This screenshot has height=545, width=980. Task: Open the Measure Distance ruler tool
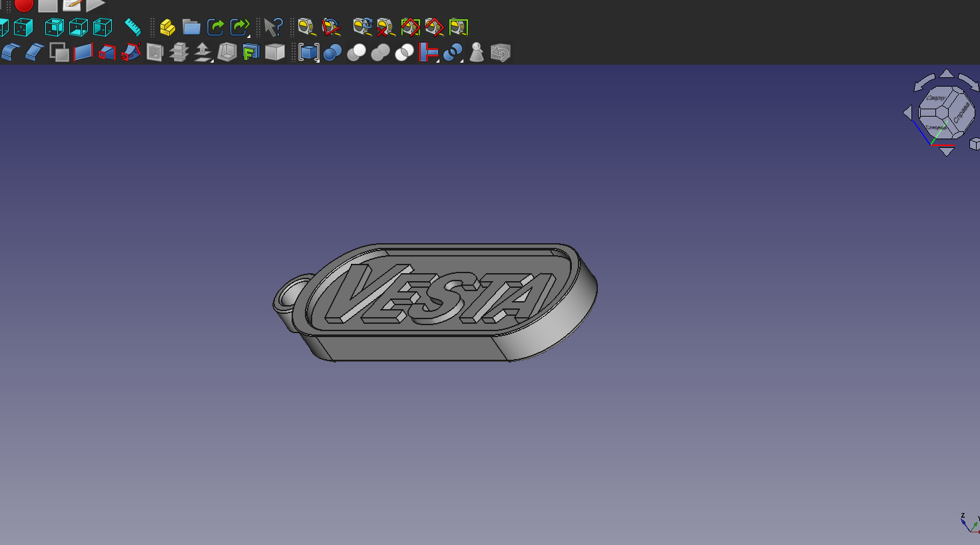pos(132,27)
